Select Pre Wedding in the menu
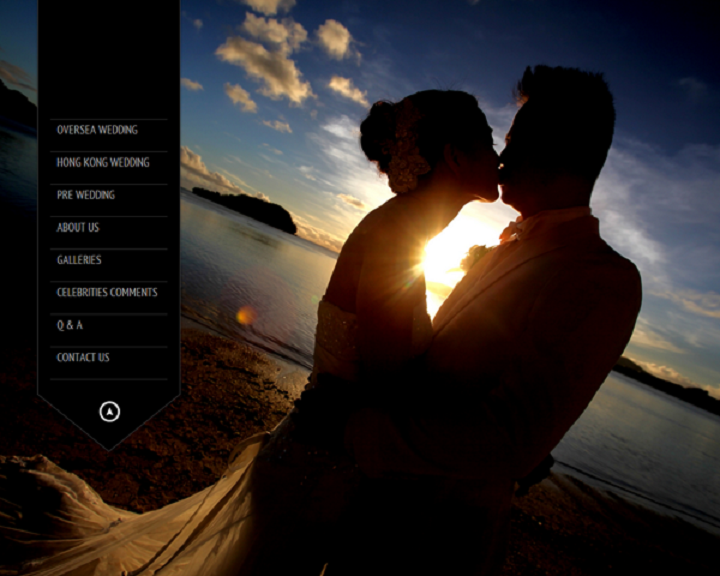This screenshot has width=720, height=576. pyautogui.click(x=86, y=195)
